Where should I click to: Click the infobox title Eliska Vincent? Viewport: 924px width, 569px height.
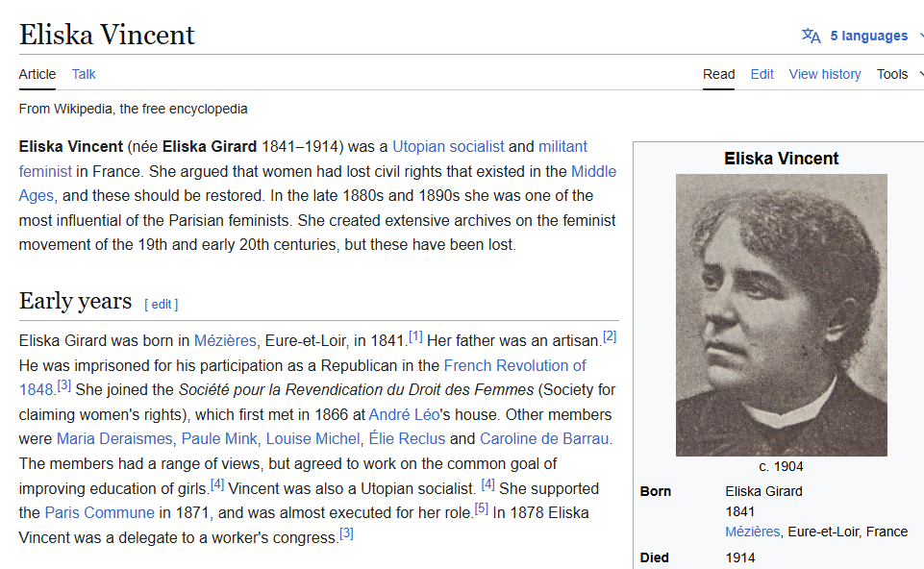coord(782,159)
